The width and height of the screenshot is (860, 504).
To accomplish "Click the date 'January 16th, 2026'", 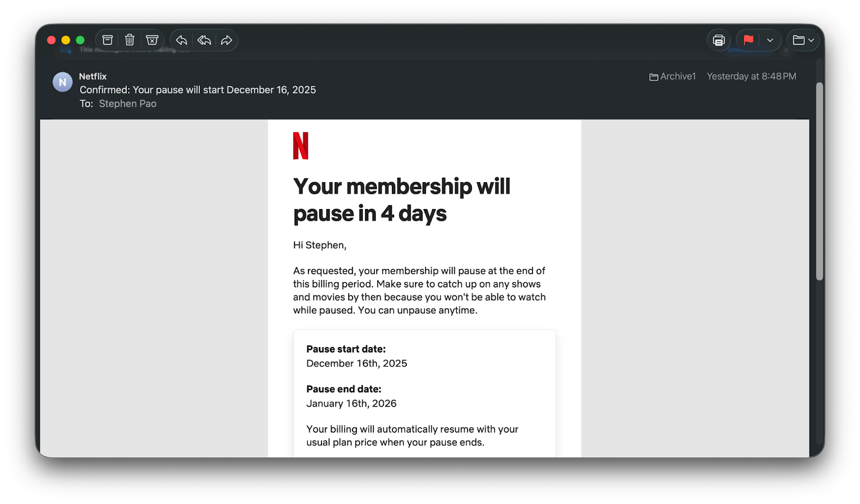I will [352, 404].
